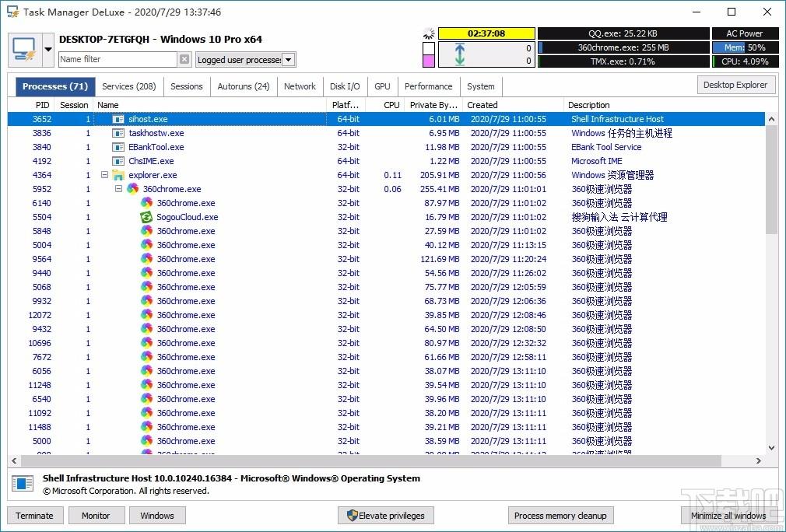The image size is (786, 532).
Task: Open the dropdown arrow beside computer icon
Action: tap(48, 50)
